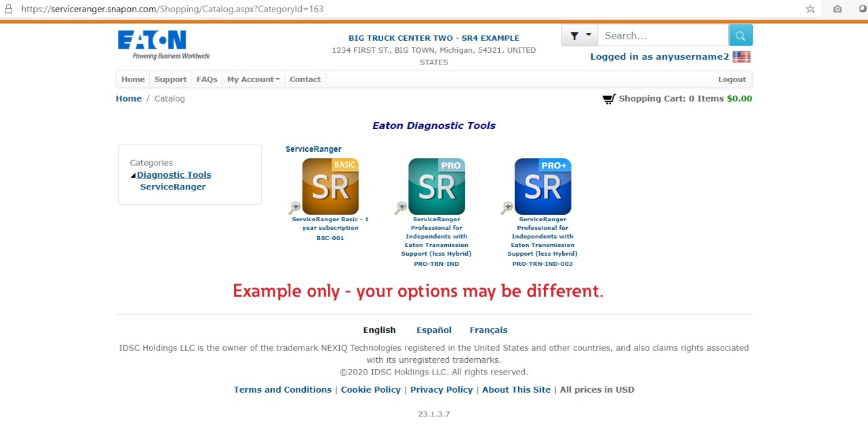868x447 pixels.
Task: Open the Home menu item
Action: pos(133,79)
